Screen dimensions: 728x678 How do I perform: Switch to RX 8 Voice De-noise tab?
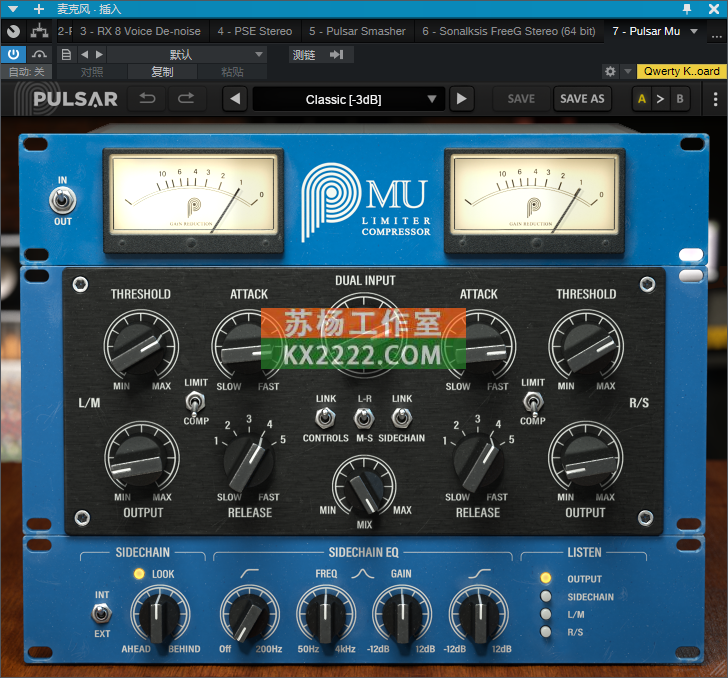click(x=140, y=31)
